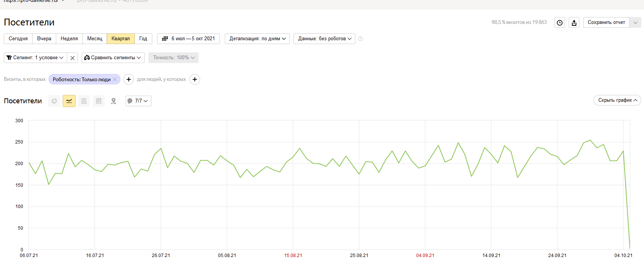Select the 'Неделя' period tab

coord(69,39)
